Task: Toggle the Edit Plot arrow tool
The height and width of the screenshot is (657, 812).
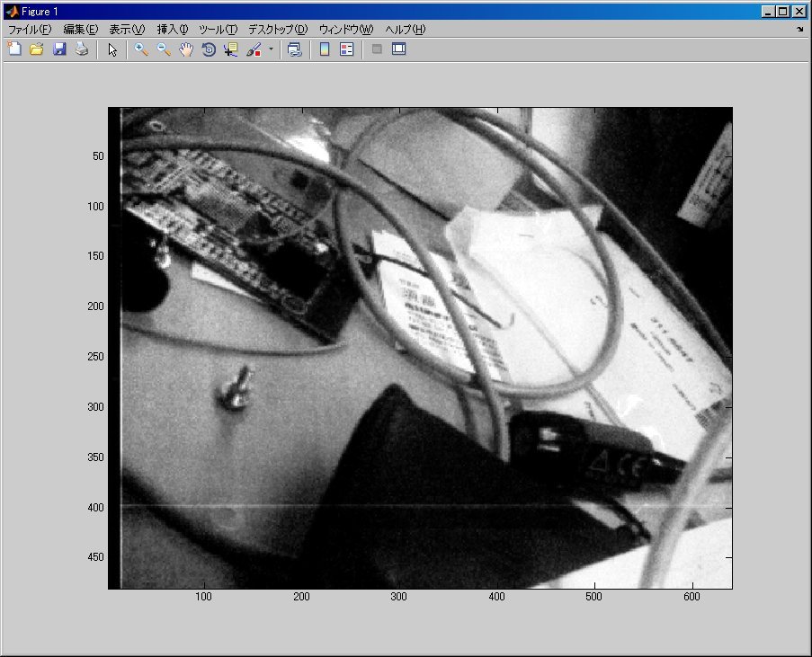Action: click(x=112, y=49)
